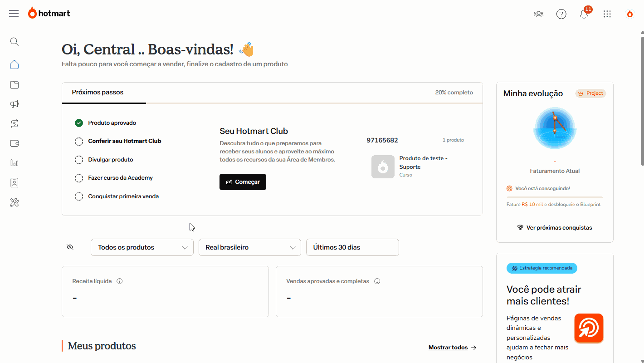Screen dimensions: 644x363
Task: Open the megaphone icon in the sidebar
Action: click(x=15, y=104)
